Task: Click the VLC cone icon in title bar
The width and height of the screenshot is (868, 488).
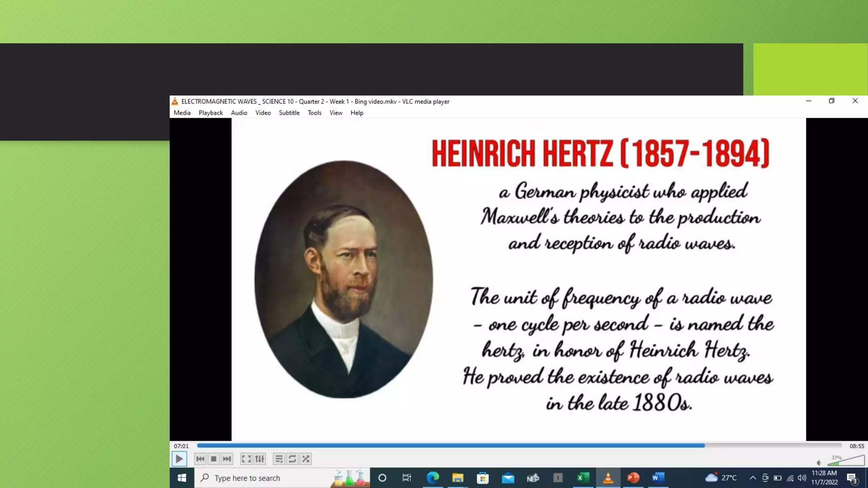Action: (175, 101)
